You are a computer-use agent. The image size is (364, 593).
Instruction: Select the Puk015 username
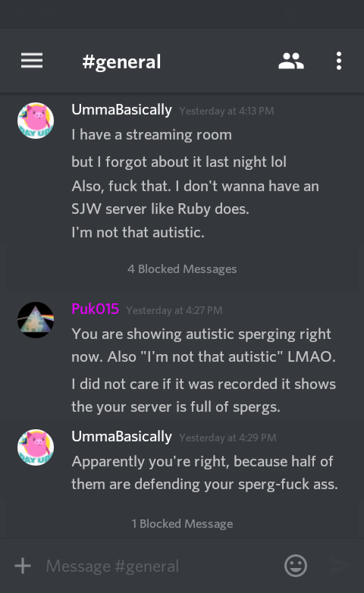96,309
